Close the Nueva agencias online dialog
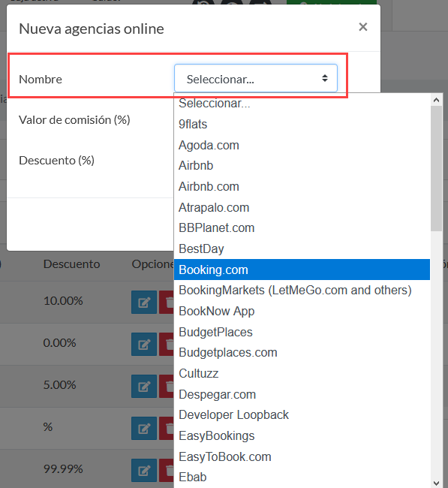This screenshot has height=488, width=448. [362, 27]
